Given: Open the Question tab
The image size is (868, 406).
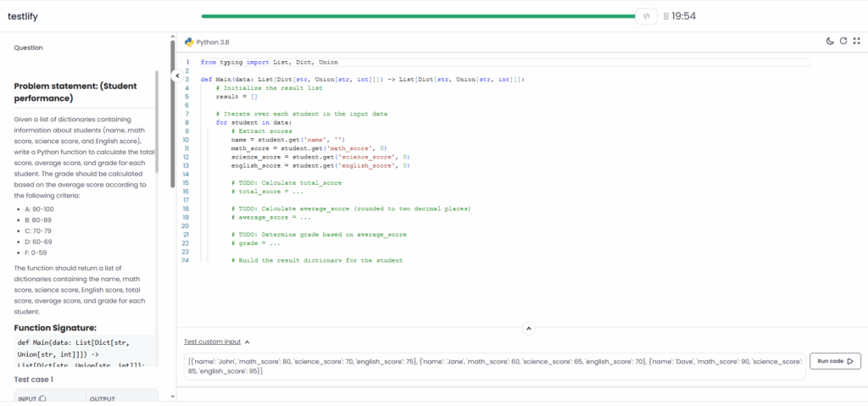Looking at the screenshot, I should [28, 47].
